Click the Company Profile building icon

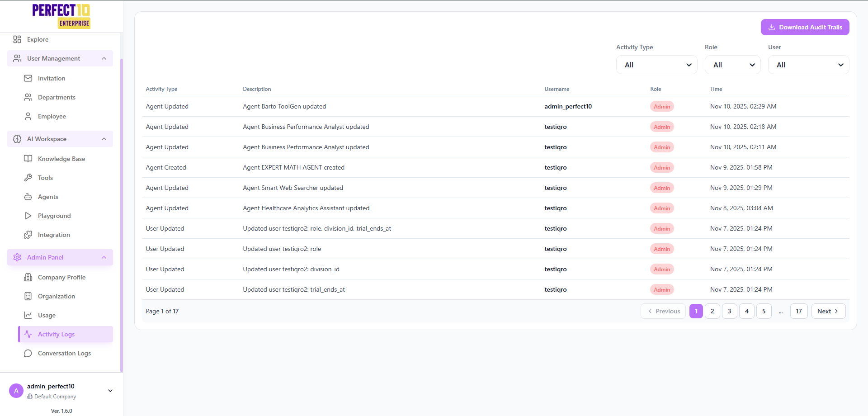(x=28, y=277)
